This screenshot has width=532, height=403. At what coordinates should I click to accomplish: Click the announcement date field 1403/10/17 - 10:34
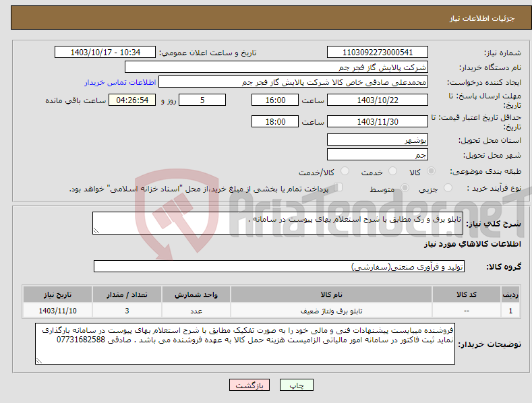105,53
